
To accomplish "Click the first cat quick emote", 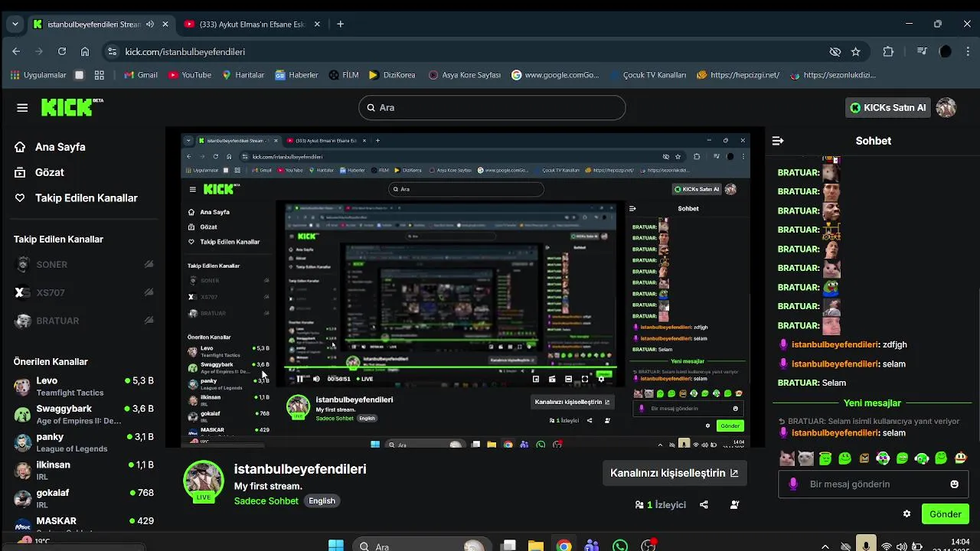I will 786,458.
